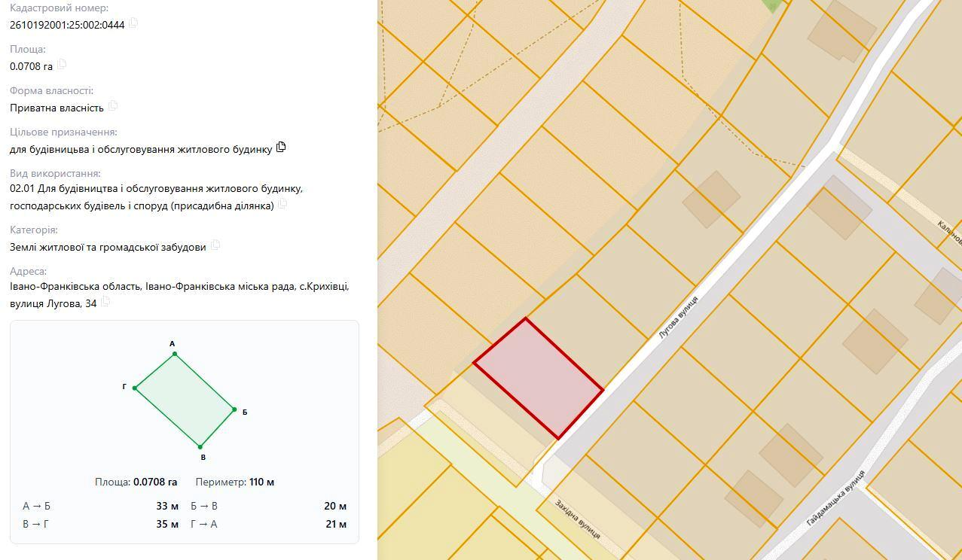Click vertex В on parcel diagram
The height and width of the screenshot is (560, 962).
point(200,447)
